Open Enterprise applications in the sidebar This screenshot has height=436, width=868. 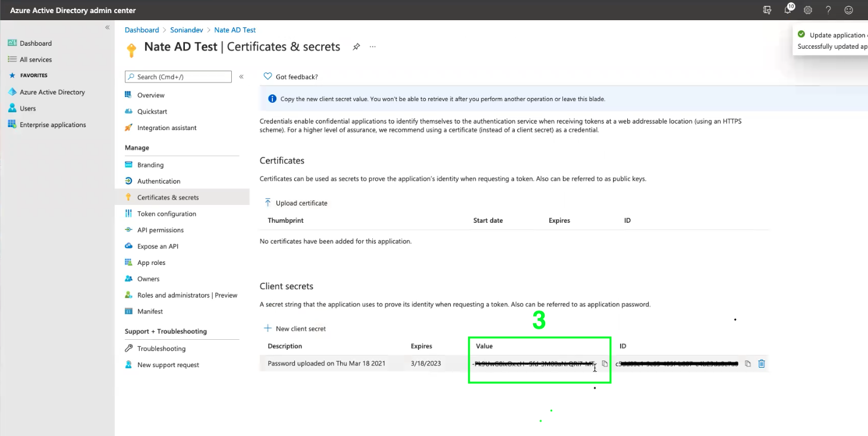pos(52,125)
